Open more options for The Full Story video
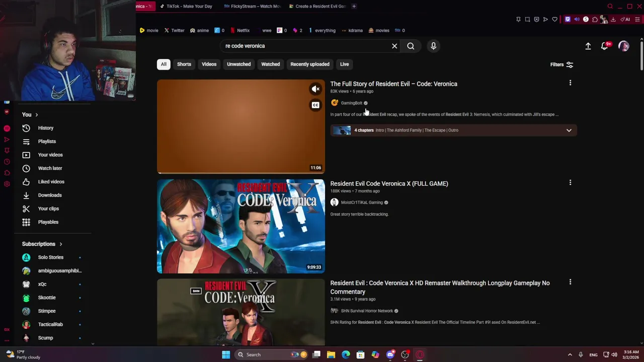The image size is (644, 362). coord(570,83)
